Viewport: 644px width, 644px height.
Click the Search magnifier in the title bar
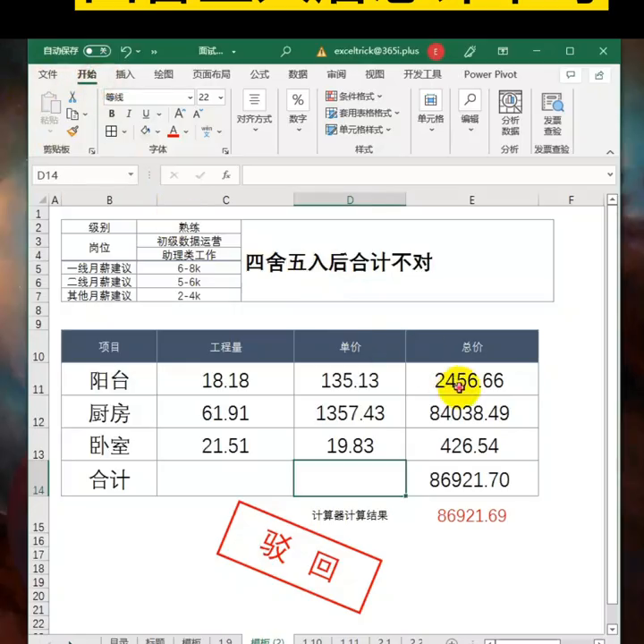pos(286,51)
